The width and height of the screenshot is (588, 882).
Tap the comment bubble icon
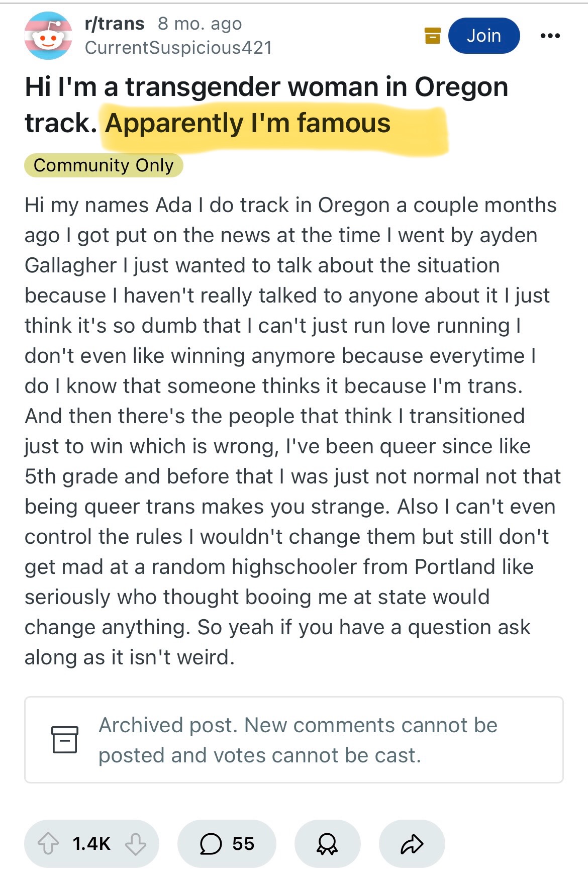coord(211,843)
